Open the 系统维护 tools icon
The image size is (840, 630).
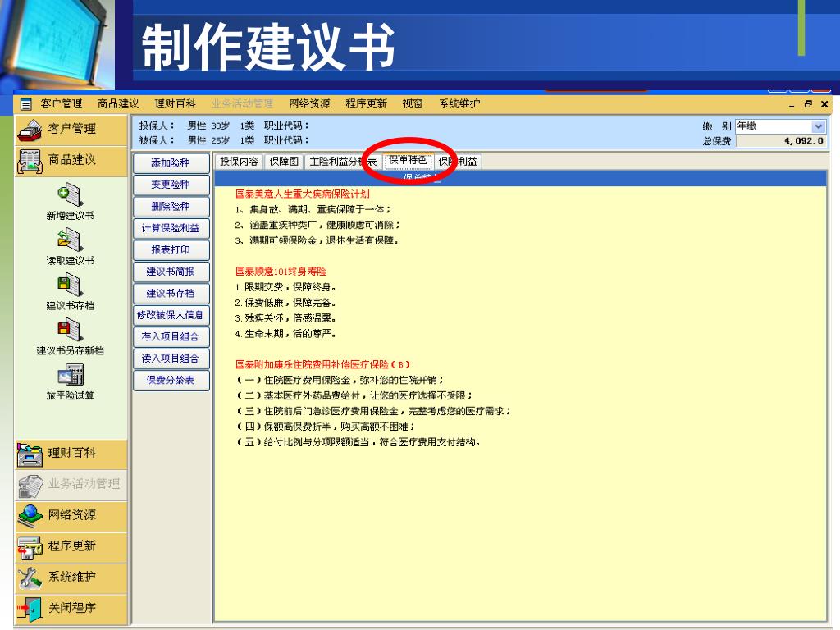[x=30, y=578]
